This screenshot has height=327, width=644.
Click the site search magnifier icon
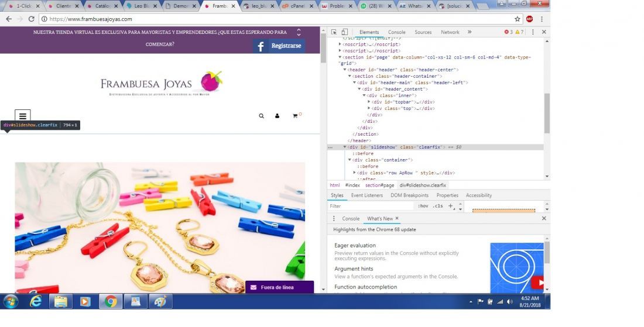coord(261,116)
